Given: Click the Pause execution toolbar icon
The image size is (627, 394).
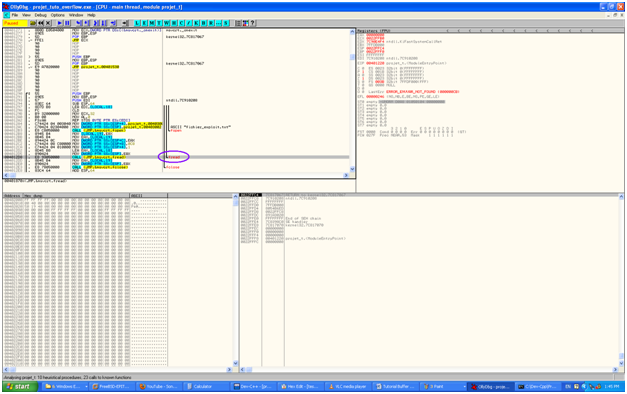Looking at the screenshot, I should pyautogui.click(x=68, y=23).
